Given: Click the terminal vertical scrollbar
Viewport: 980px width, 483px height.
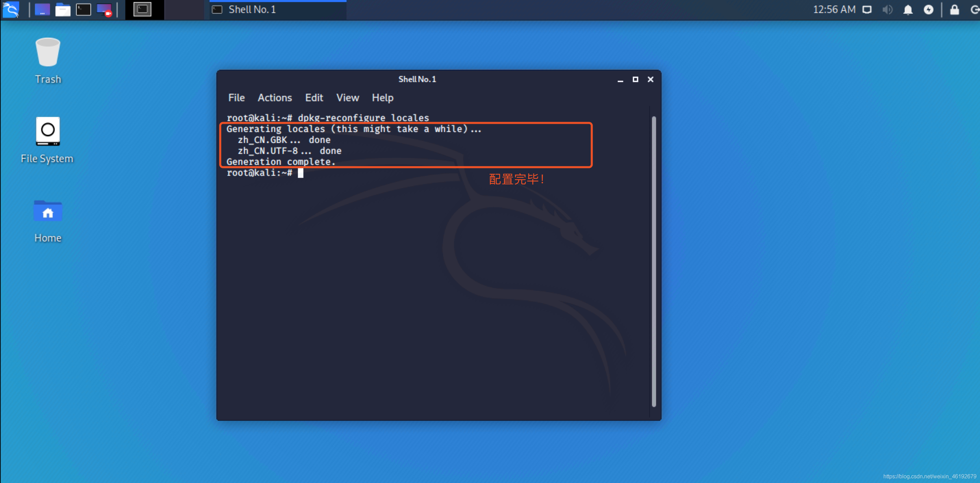Looking at the screenshot, I should click(654, 261).
